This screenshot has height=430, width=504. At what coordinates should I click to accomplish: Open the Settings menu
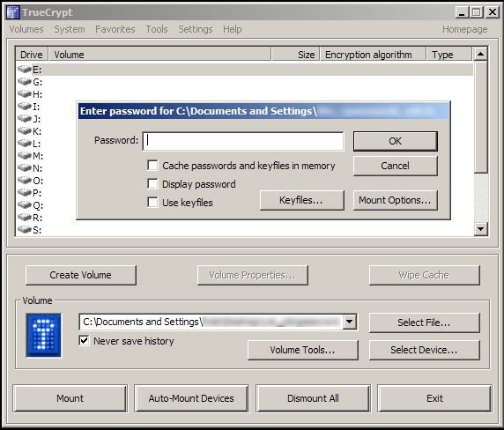pyautogui.click(x=196, y=29)
